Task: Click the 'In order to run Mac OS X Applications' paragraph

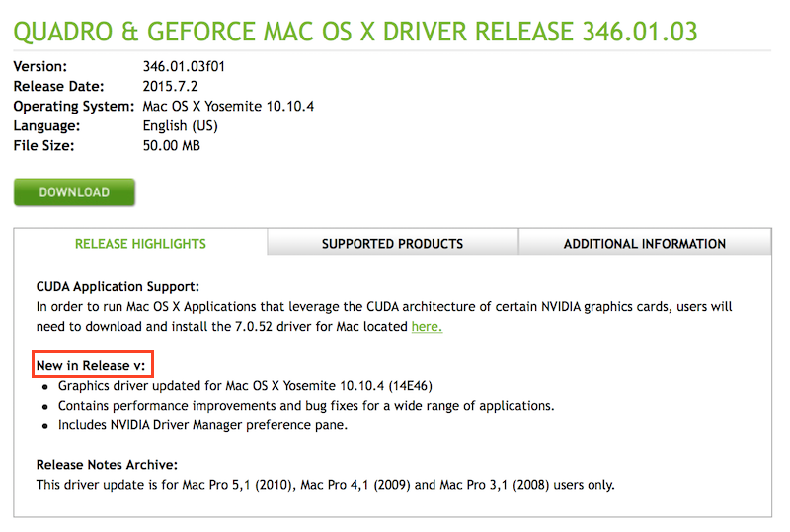Action: point(384,317)
